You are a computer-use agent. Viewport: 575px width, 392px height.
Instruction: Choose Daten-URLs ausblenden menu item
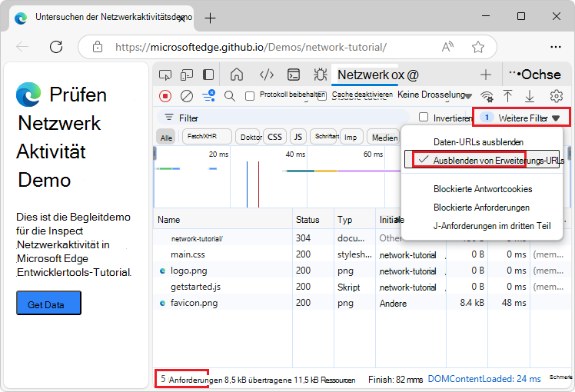click(482, 142)
